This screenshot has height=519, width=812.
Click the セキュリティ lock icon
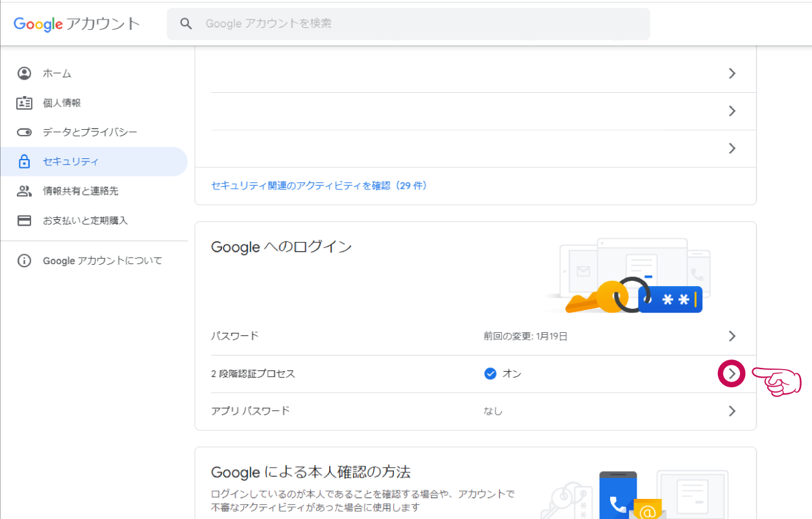(24, 162)
